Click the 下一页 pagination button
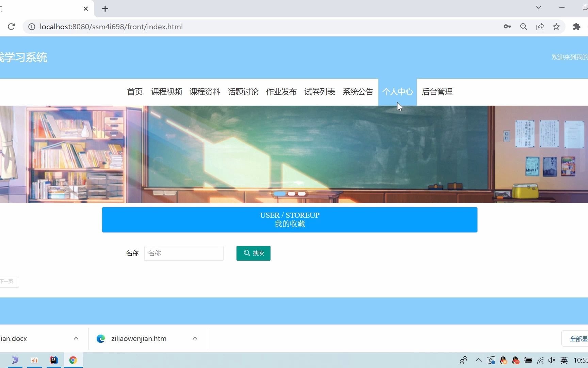The width and height of the screenshot is (588, 368). (9, 281)
